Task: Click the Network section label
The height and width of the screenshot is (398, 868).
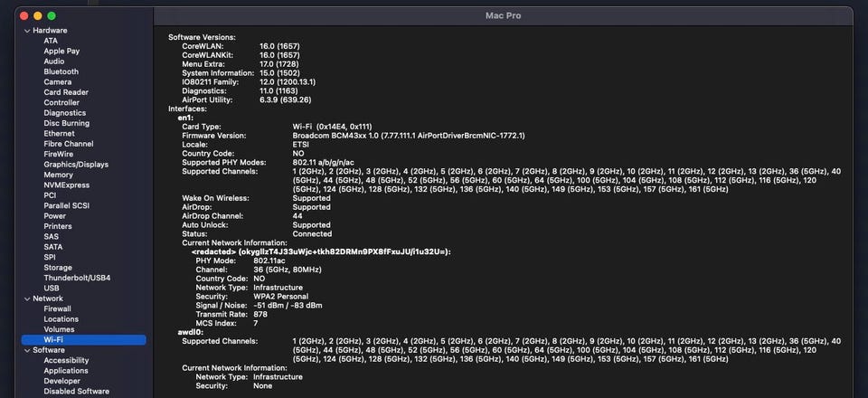Action: click(48, 298)
